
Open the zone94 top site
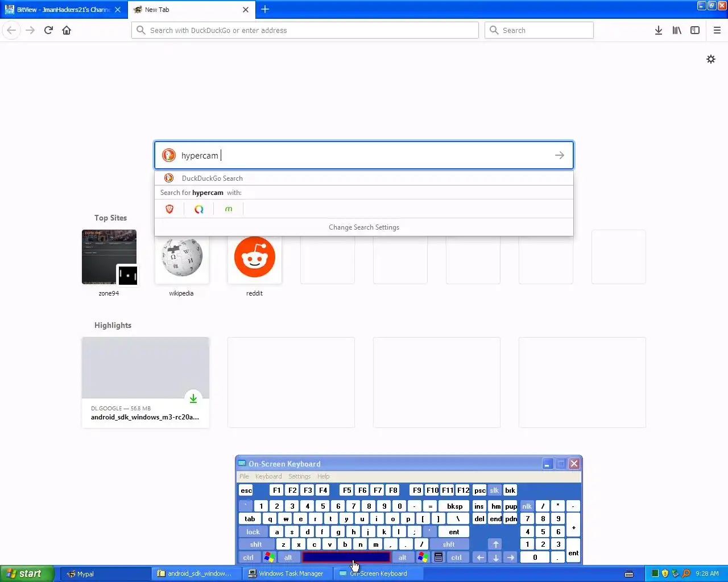(109, 257)
